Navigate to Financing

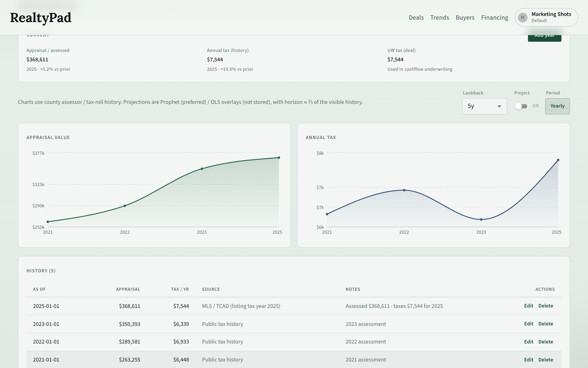(495, 18)
